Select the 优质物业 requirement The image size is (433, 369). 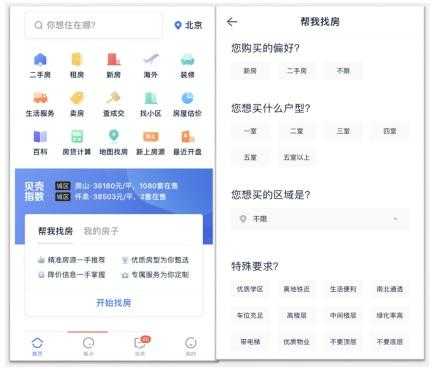click(x=296, y=341)
